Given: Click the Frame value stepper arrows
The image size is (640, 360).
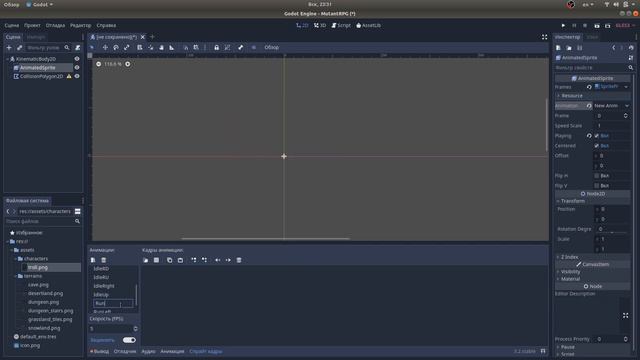Looking at the screenshot, I should 626,116.
